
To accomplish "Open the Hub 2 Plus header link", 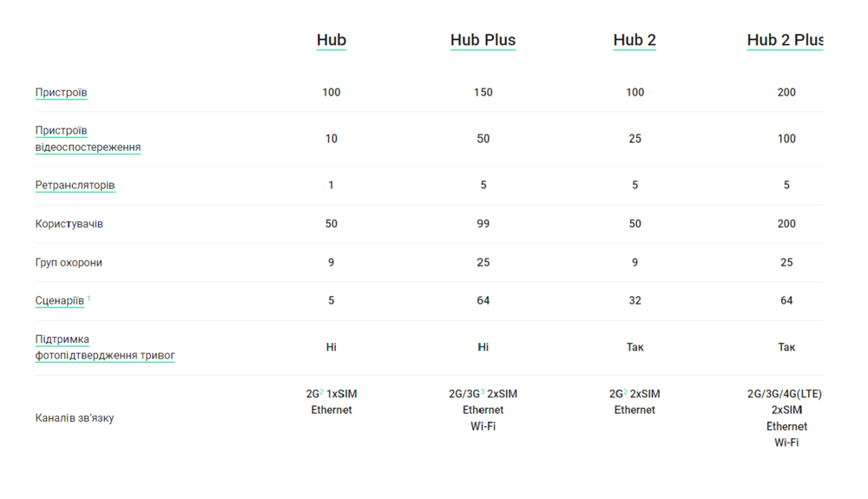I will tap(785, 40).
